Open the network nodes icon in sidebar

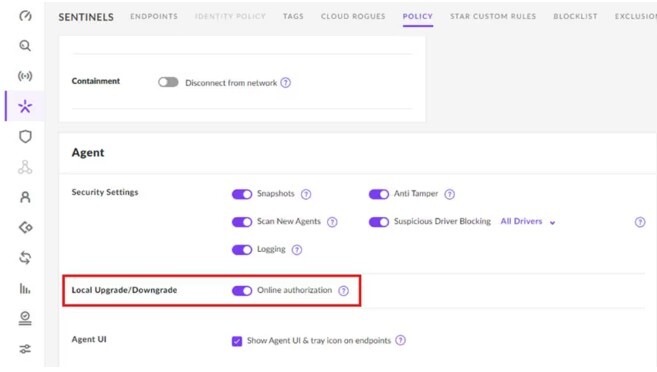25,167
